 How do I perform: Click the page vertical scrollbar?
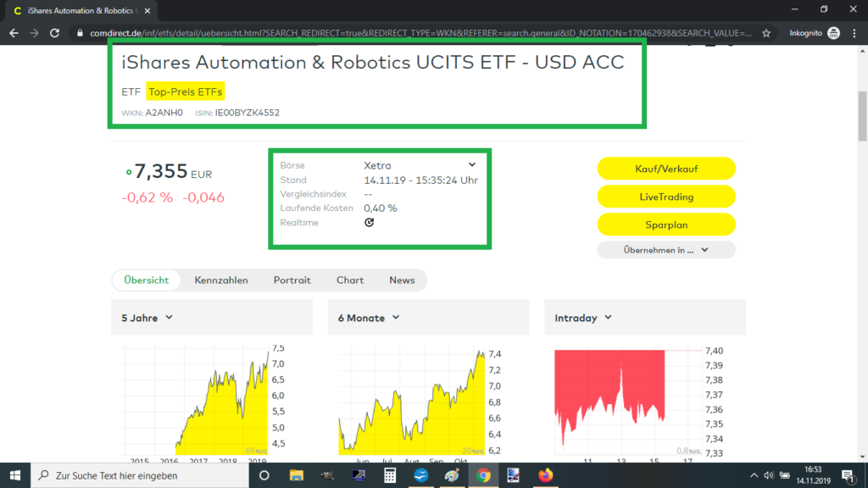862,116
